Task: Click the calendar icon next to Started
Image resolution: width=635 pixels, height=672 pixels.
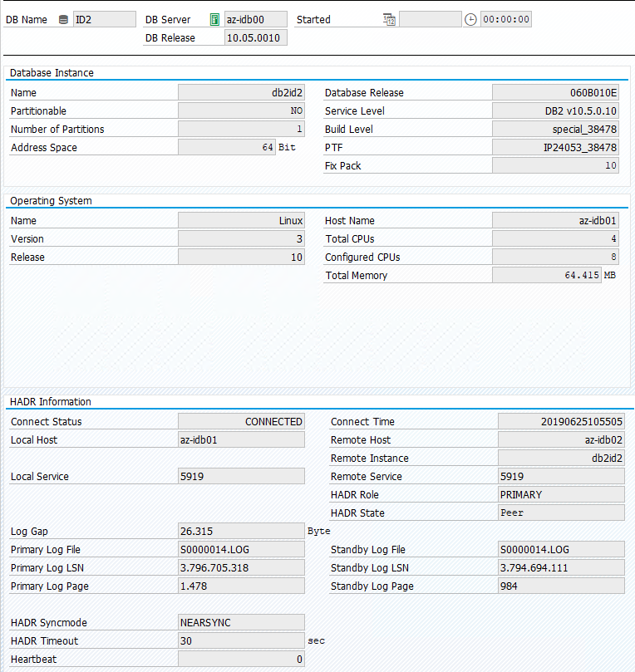Action: 389,20
